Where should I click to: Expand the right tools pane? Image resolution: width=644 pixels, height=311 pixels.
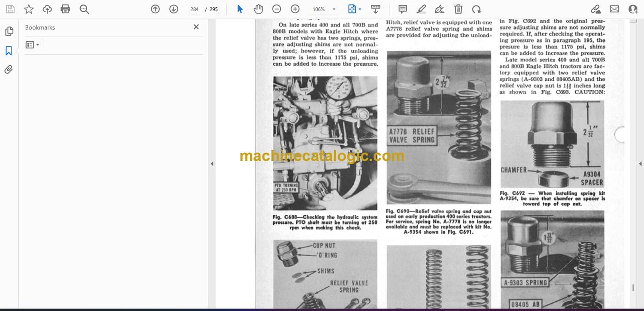coord(640,164)
